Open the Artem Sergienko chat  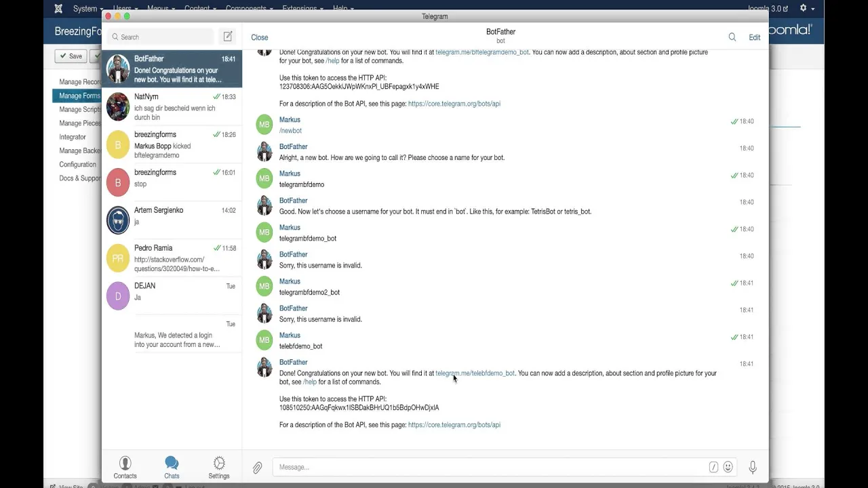coord(172,220)
